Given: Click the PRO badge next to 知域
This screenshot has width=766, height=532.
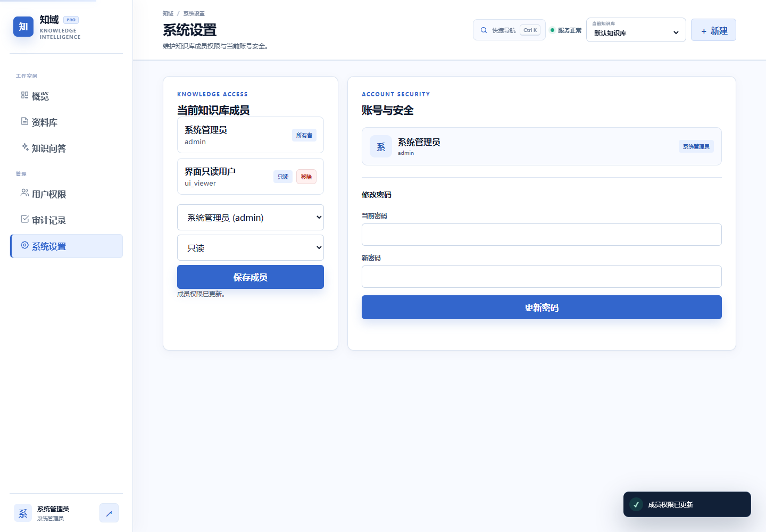Looking at the screenshot, I should pos(71,20).
